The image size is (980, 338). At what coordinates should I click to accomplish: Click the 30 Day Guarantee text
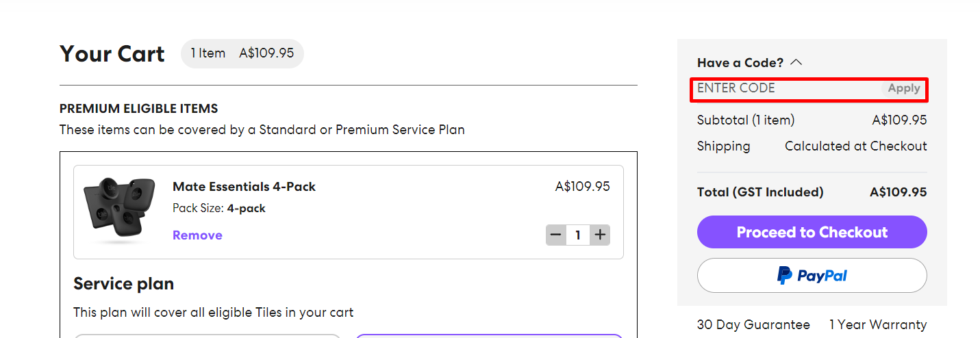coord(753,325)
